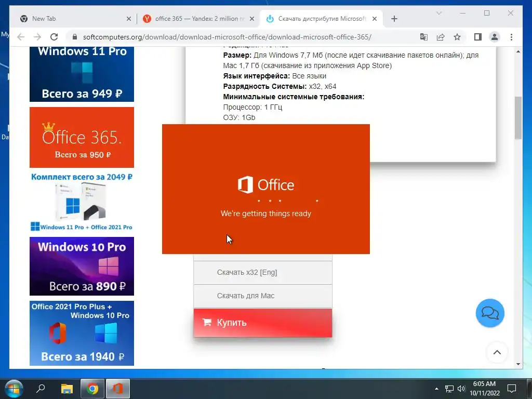The height and width of the screenshot is (399, 532).
Task: Open the browser side panel
Action: click(478, 37)
